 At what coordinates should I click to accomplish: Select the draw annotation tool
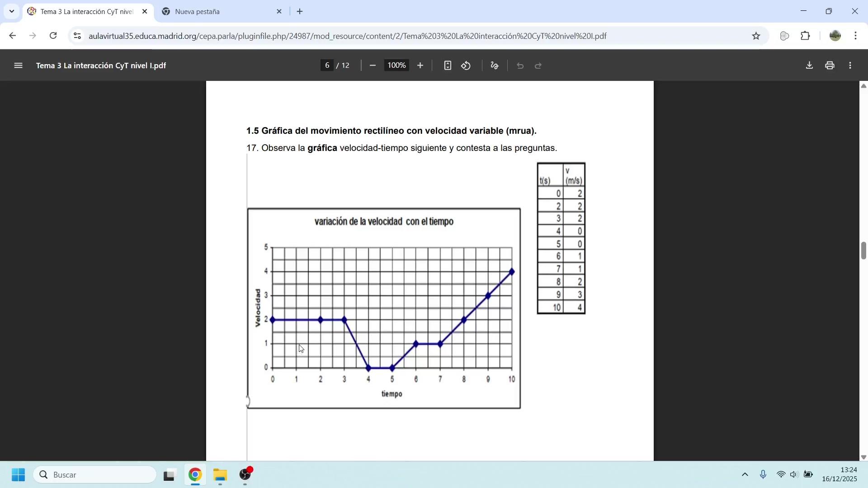coord(495,66)
